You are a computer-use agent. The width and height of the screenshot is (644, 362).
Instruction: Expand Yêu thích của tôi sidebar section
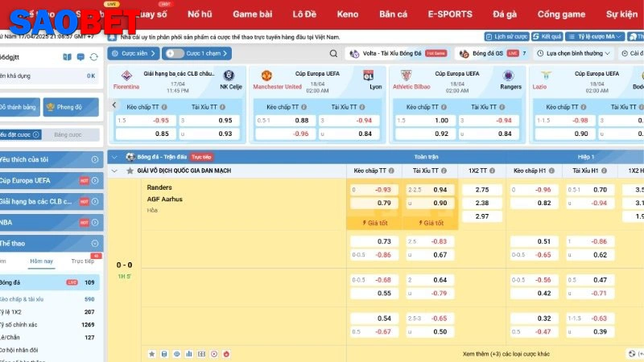click(51, 159)
